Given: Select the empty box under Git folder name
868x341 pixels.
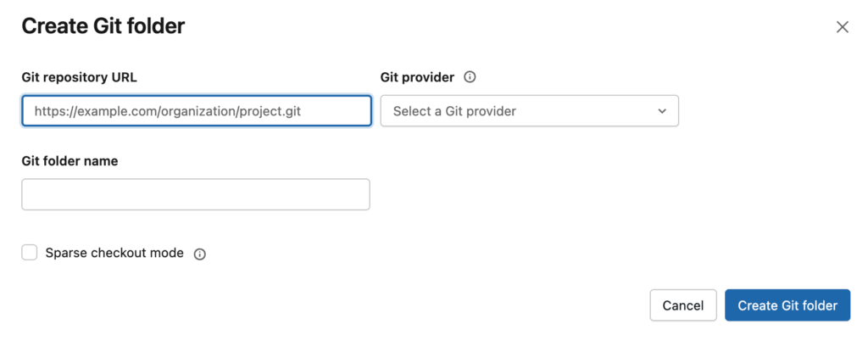Looking at the screenshot, I should 196,194.
